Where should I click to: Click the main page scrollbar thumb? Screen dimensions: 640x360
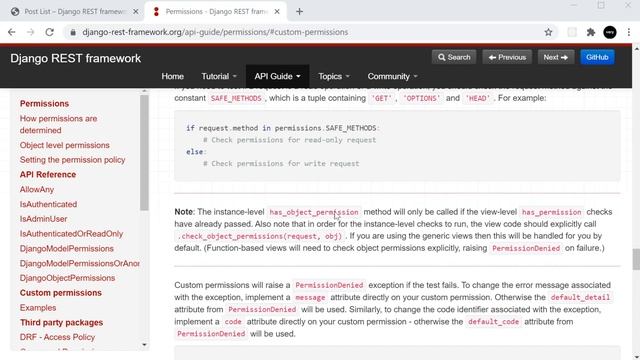636,259
